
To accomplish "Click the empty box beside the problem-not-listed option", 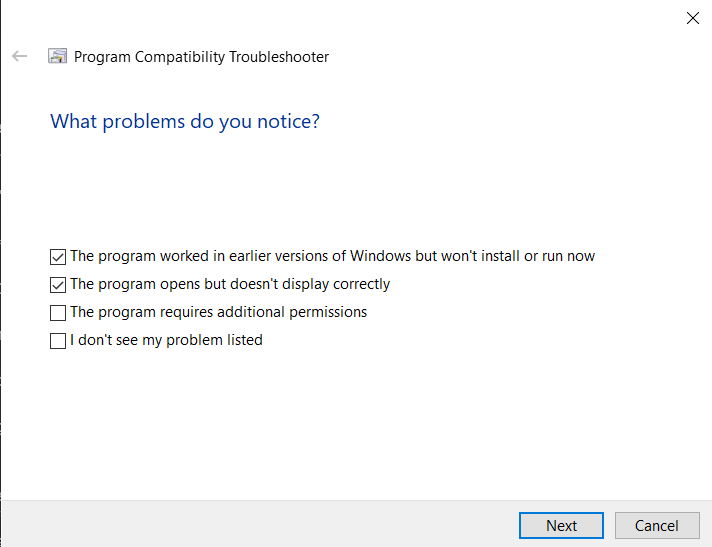I will coord(58,341).
